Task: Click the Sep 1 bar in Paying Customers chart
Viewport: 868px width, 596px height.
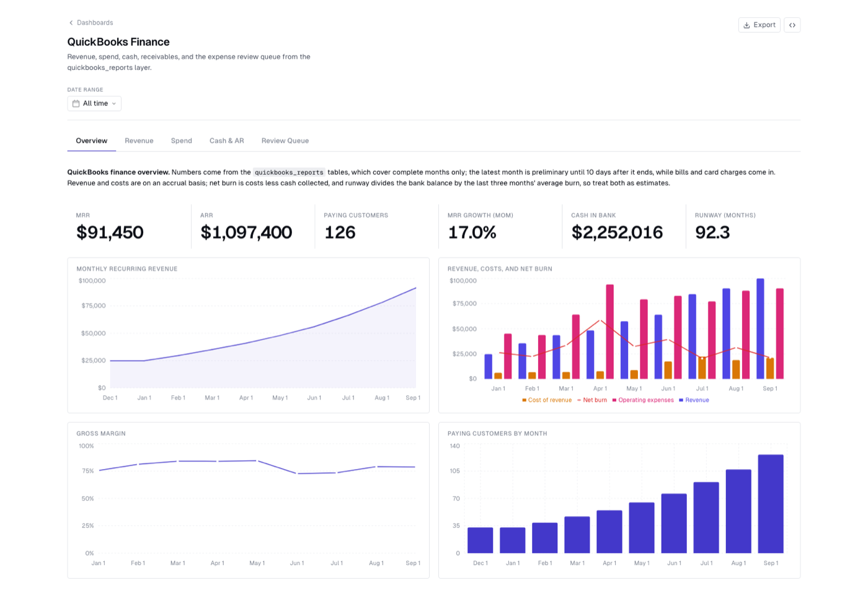Action: (x=771, y=504)
